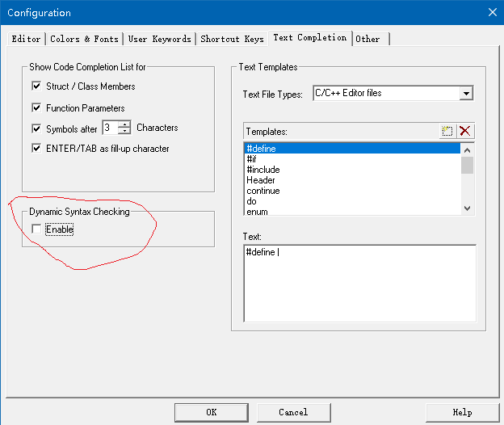Close the Configuration dialog
Viewport: 504px width, 425px height.
click(493, 13)
